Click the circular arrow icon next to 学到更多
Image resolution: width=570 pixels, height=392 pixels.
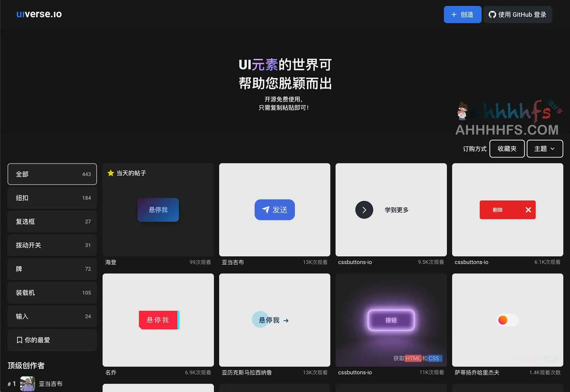364,210
